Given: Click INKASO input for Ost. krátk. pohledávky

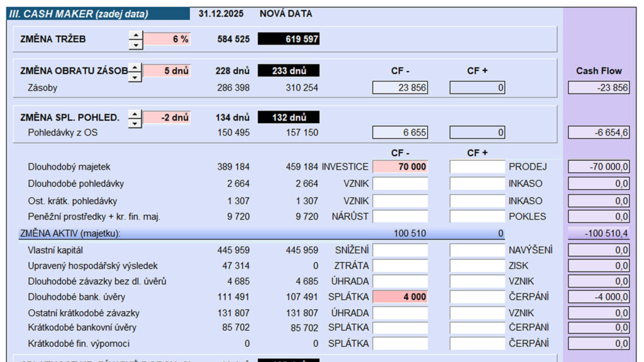Looking at the screenshot, I should 477,200.
